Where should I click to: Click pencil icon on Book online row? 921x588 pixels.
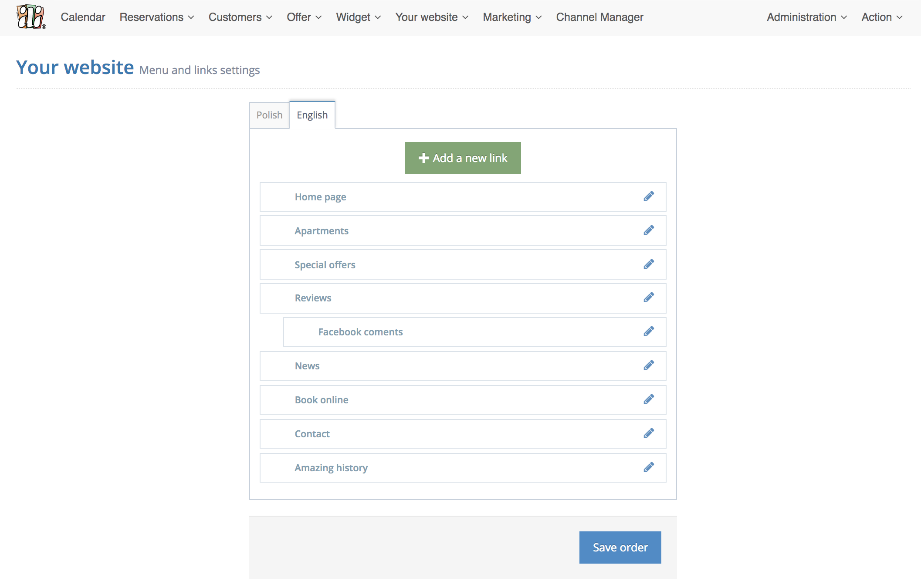(648, 399)
